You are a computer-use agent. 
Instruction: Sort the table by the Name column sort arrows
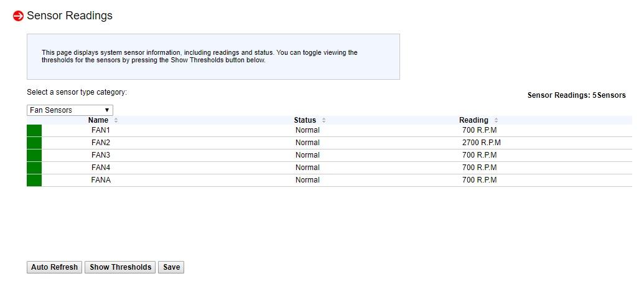tap(116, 120)
